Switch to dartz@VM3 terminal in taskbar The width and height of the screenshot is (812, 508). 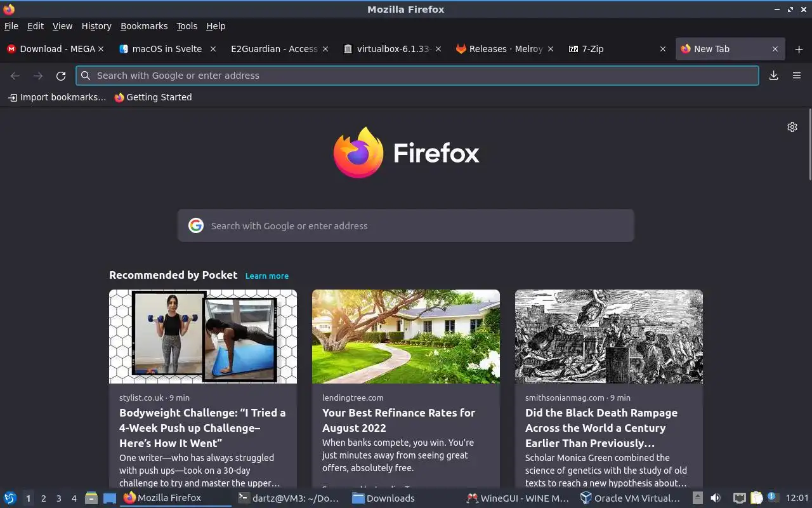click(x=289, y=498)
